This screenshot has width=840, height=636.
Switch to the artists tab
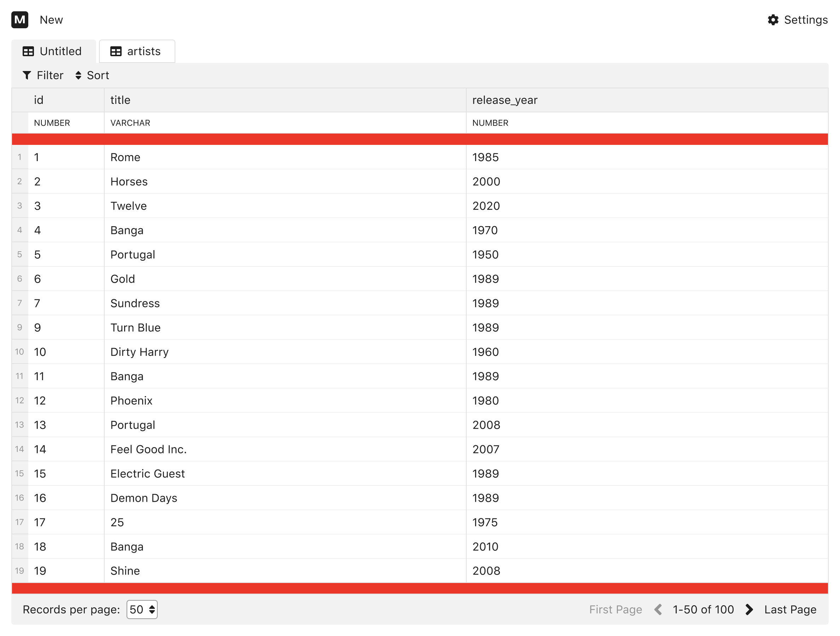point(137,51)
